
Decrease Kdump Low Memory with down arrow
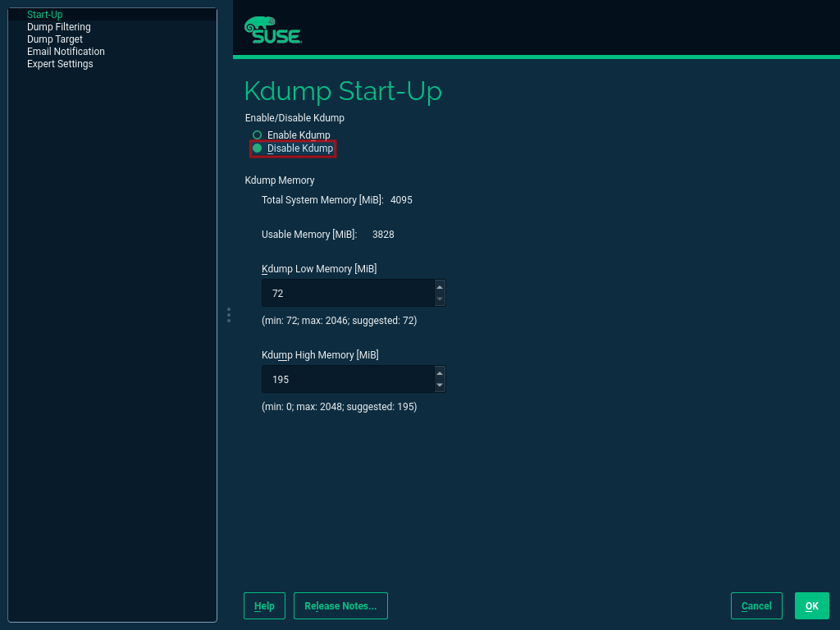point(440,299)
